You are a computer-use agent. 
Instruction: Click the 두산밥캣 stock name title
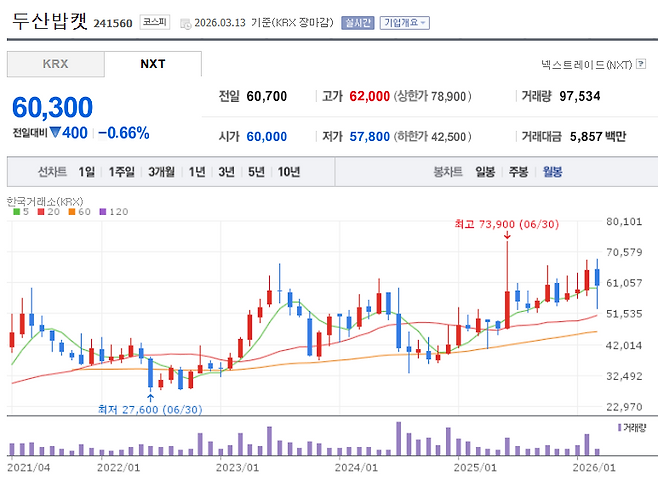pos(49,22)
